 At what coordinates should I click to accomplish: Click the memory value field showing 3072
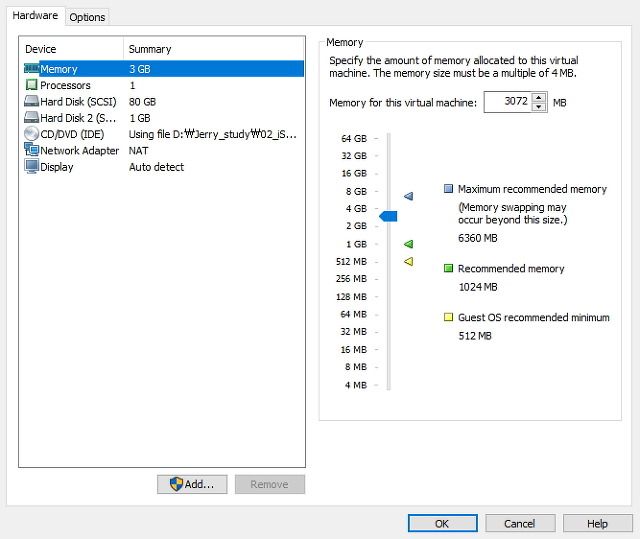coord(508,102)
